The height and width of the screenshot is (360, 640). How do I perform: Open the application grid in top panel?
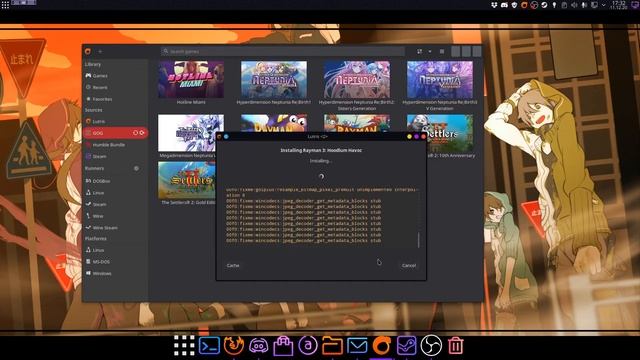(5, 5)
